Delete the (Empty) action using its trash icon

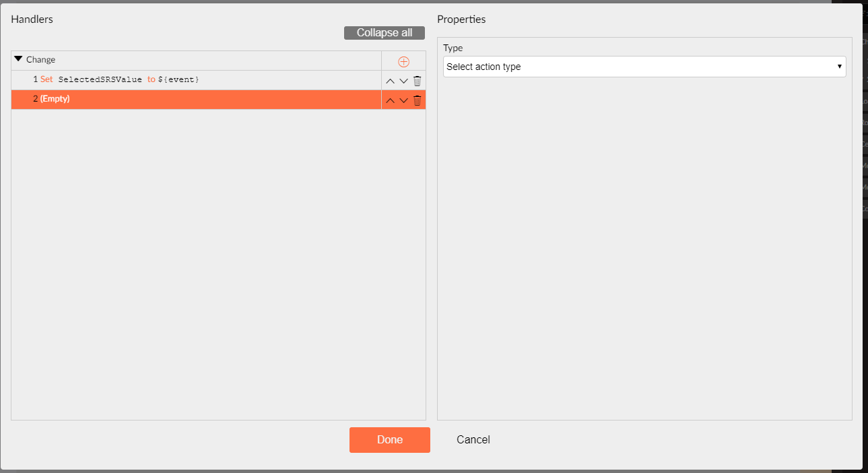417,100
